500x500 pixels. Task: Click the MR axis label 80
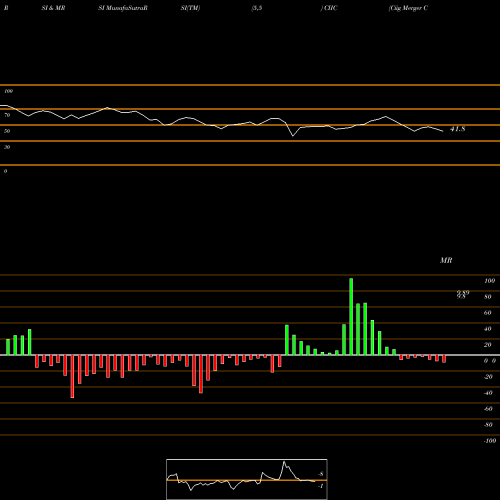click(x=488, y=297)
